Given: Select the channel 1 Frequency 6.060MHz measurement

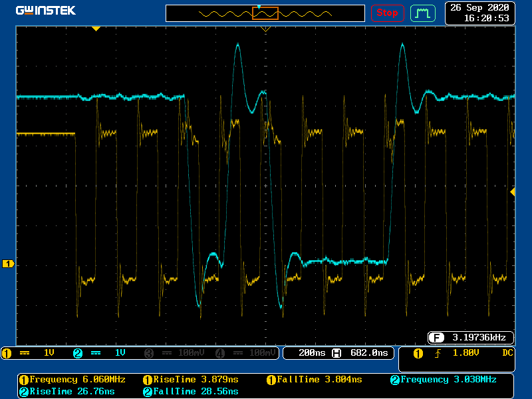Looking at the screenshot, I should pyautogui.click(x=72, y=380).
